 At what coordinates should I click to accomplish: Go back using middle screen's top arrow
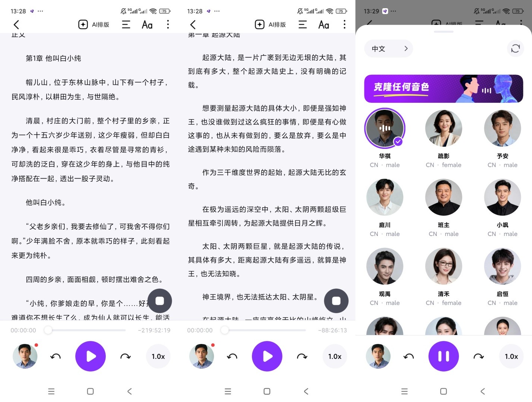[193, 25]
